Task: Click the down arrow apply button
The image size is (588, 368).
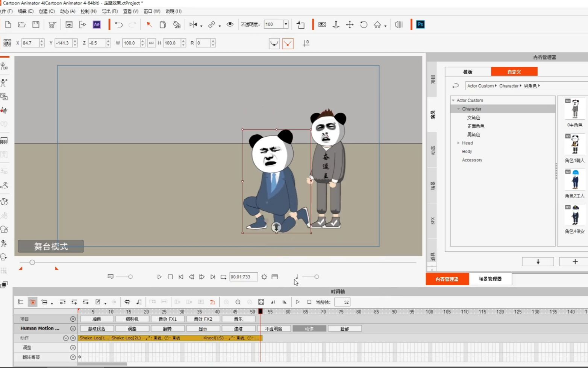Action: pos(538,262)
